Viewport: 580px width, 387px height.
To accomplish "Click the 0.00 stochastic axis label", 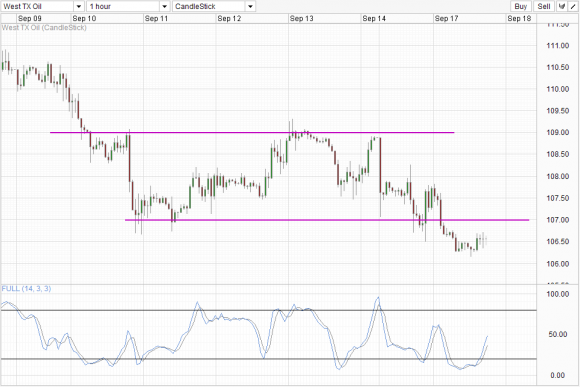I will pos(557,376).
